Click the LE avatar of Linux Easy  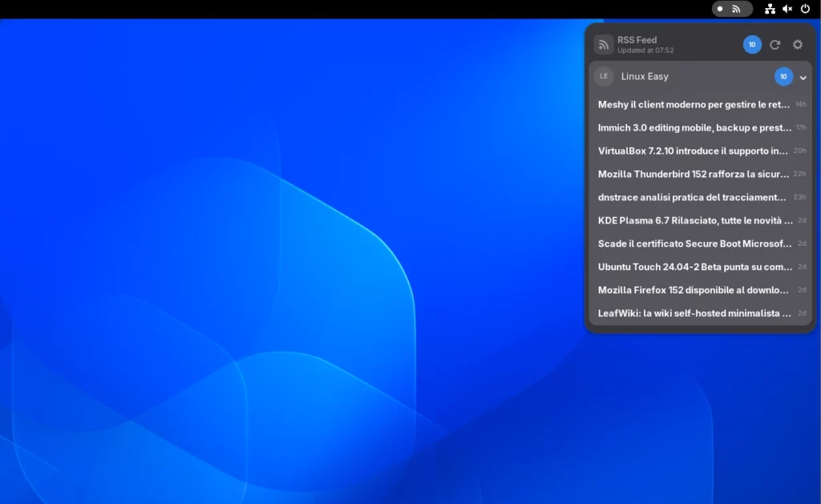coord(604,76)
